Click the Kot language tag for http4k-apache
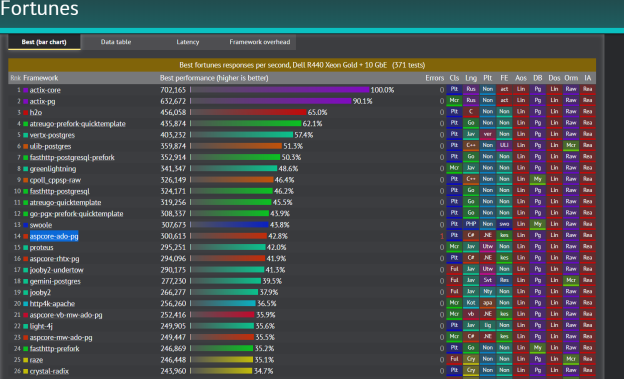624x380 pixels. coord(471,303)
